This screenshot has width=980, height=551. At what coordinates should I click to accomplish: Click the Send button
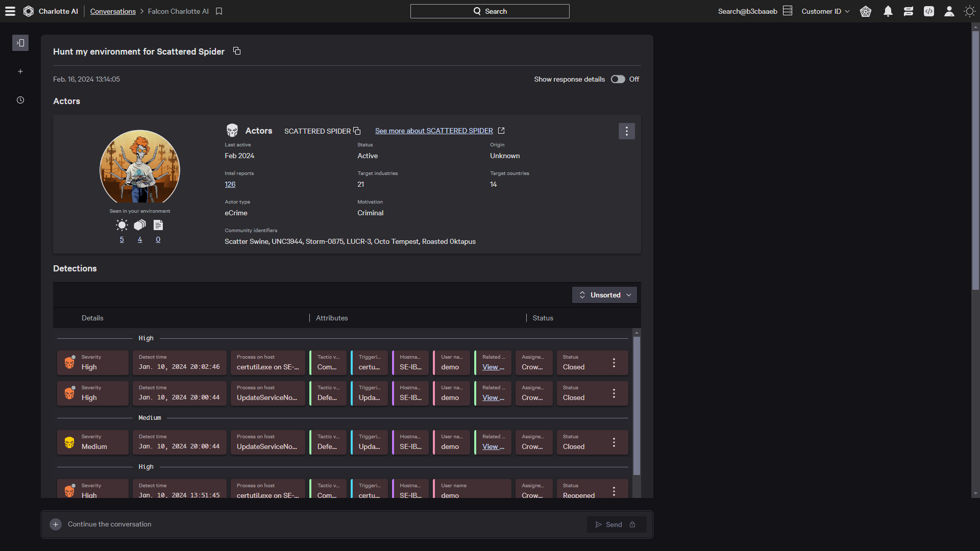[x=617, y=524]
